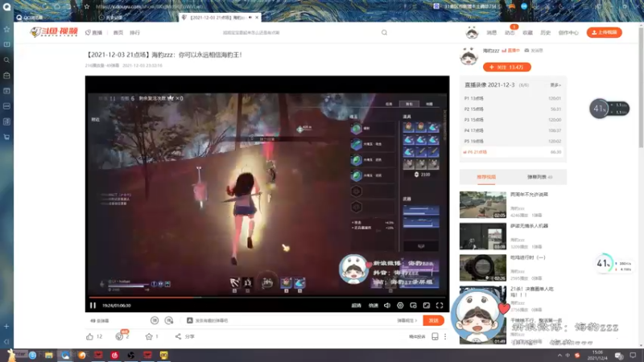Switch to the 推荐视频 tab
644x362 pixels.
486,177
